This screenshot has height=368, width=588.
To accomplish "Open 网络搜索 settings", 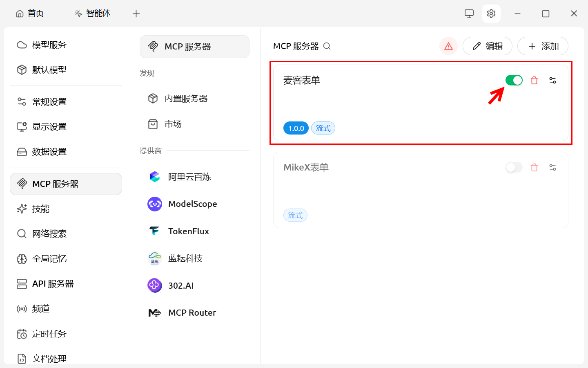I will tap(49, 234).
